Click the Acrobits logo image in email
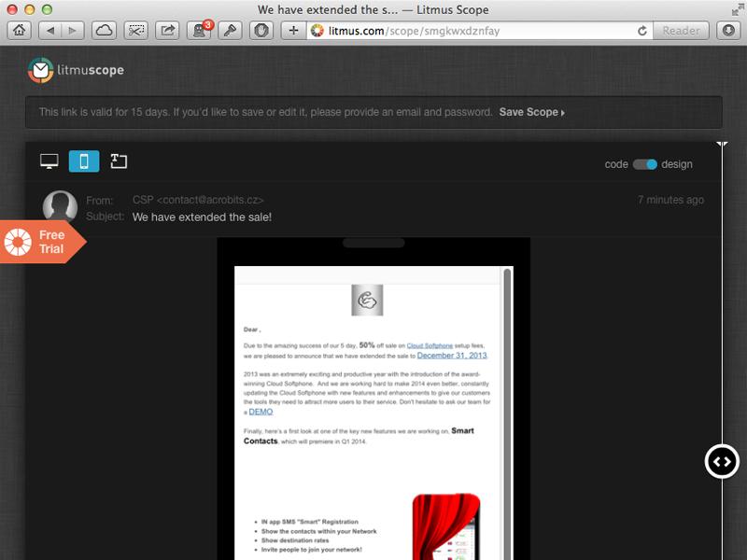 pyautogui.click(x=367, y=300)
